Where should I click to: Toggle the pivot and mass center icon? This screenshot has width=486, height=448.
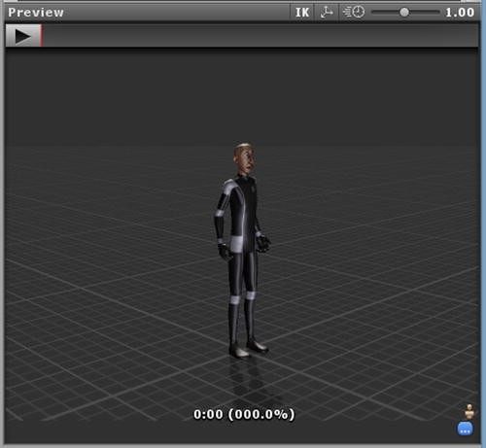[x=327, y=13]
